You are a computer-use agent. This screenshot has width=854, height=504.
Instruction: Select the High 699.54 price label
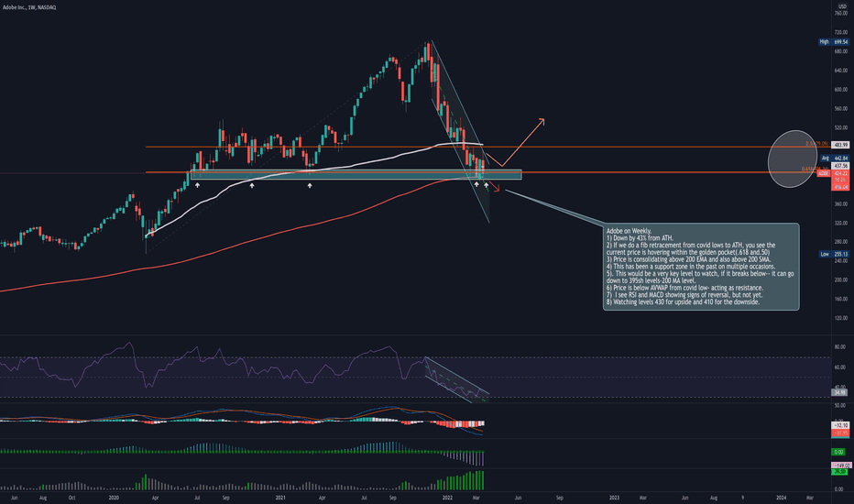(x=834, y=42)
